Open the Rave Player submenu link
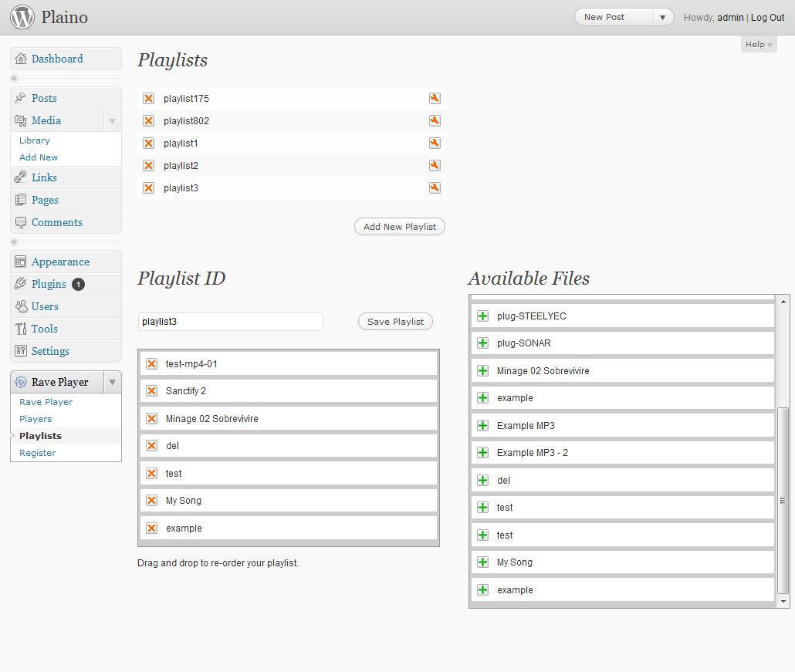Viewport: 795px width, 672px height. click(46, 402)
